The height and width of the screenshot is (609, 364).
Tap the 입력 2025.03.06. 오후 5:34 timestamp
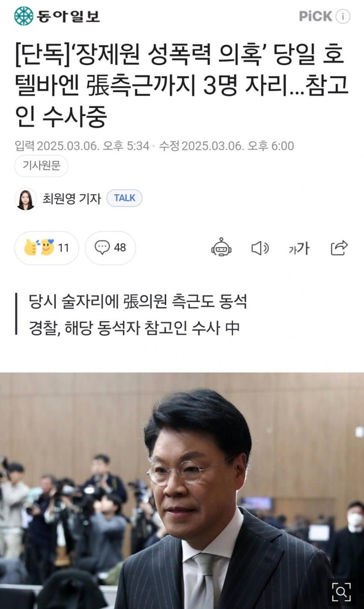pyautogui.click(x=82, y=146)
